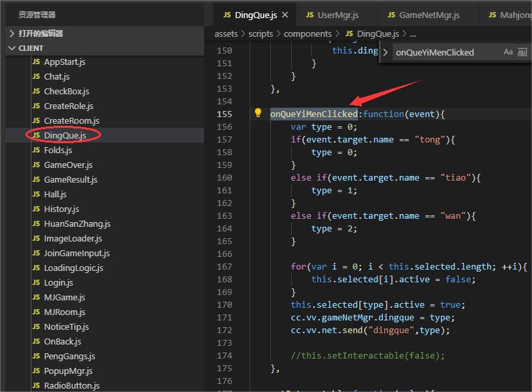Expand the 打开的编辑器 section
532x392 pixels.
(105, 33)
